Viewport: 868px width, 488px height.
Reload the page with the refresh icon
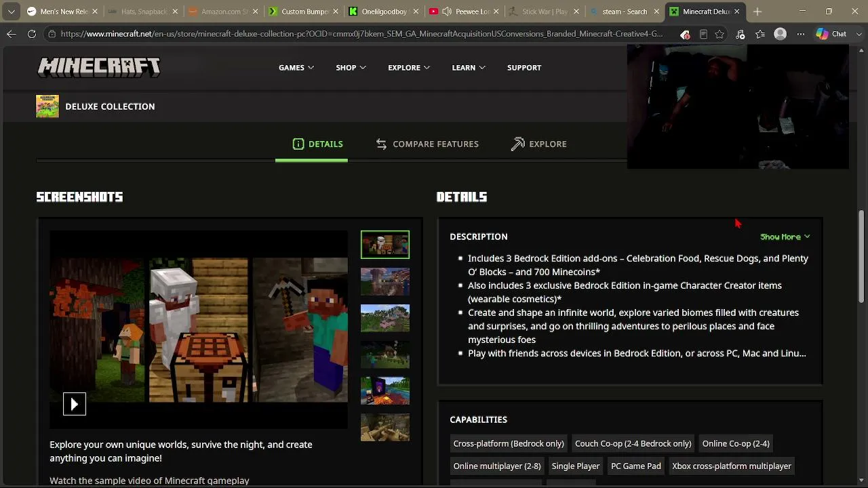point(32,34)
